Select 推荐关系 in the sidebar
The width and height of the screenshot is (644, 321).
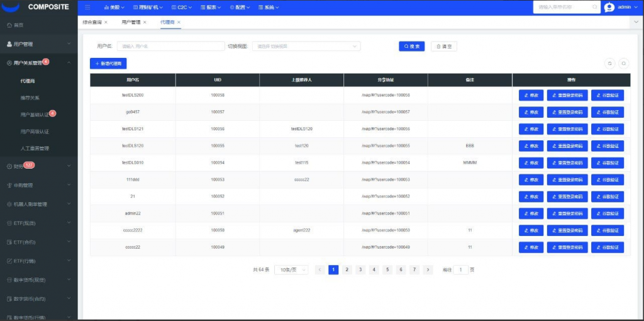[30, 98]
